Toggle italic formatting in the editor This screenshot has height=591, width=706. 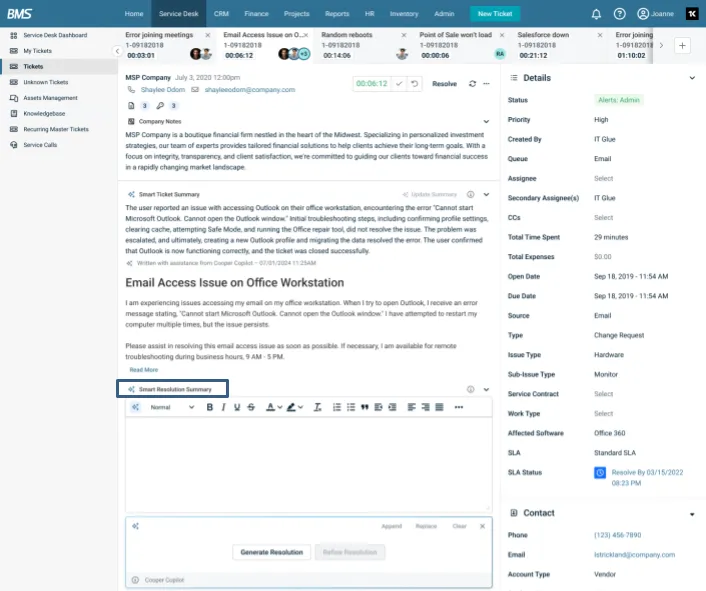click(x=223, y=407)
